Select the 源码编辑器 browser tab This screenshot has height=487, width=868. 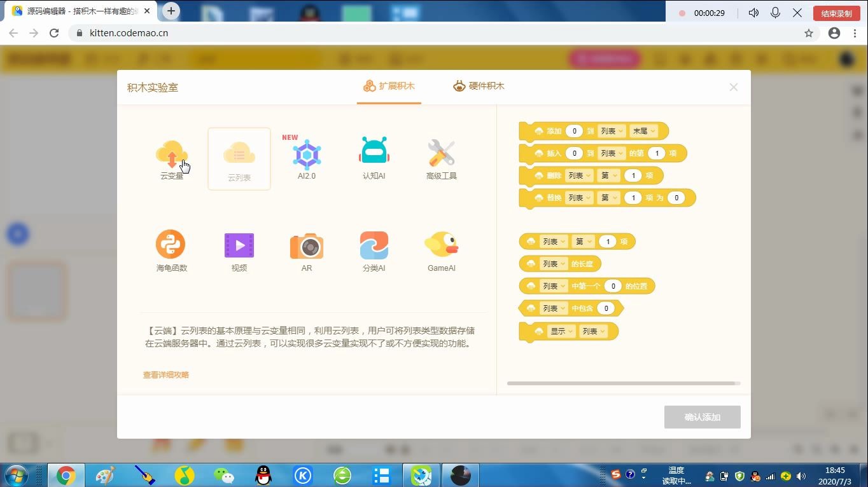coord(81,11)
